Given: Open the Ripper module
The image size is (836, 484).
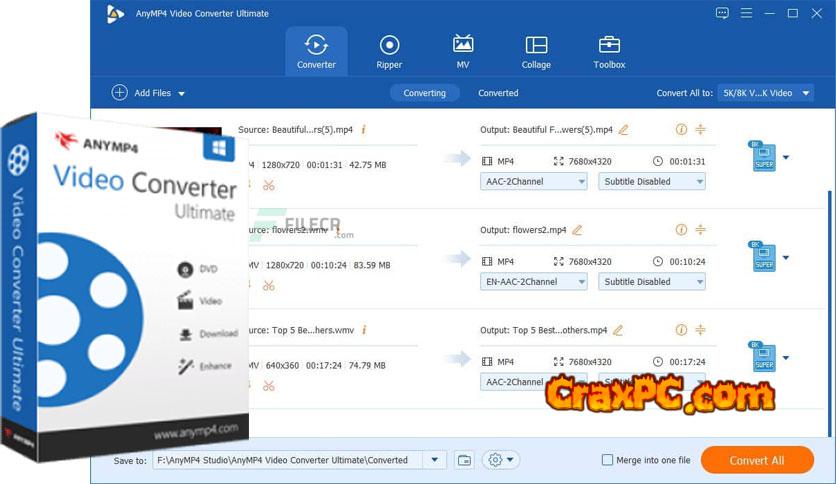Looking at the screenshot, I should pyautogui.click(x=389, y=52).
